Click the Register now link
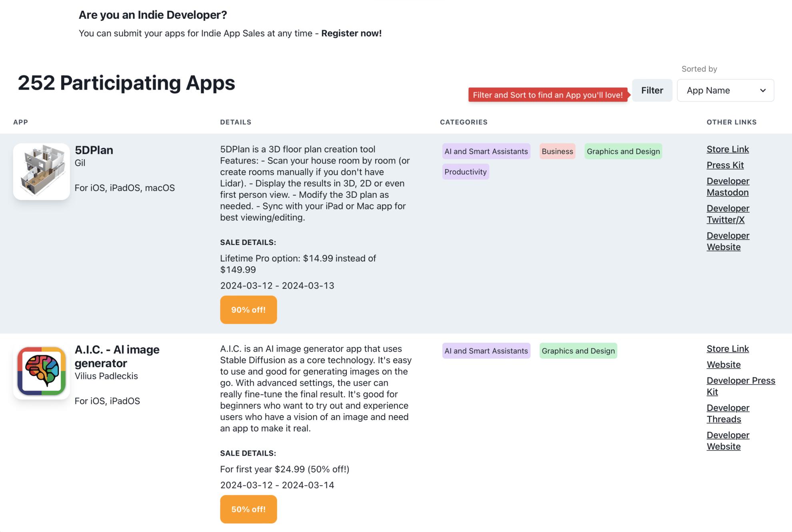Screen dimensions: 792x532 click(x=351, y=33)
